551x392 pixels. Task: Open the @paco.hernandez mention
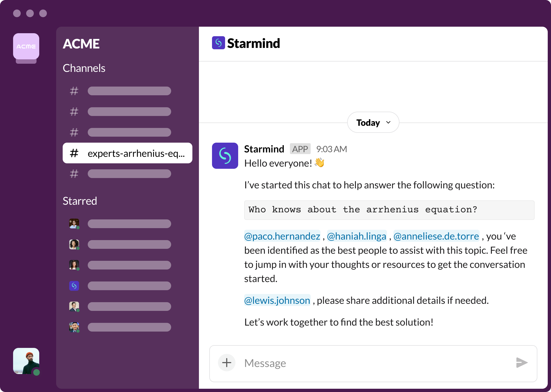(x=282, y=236)
